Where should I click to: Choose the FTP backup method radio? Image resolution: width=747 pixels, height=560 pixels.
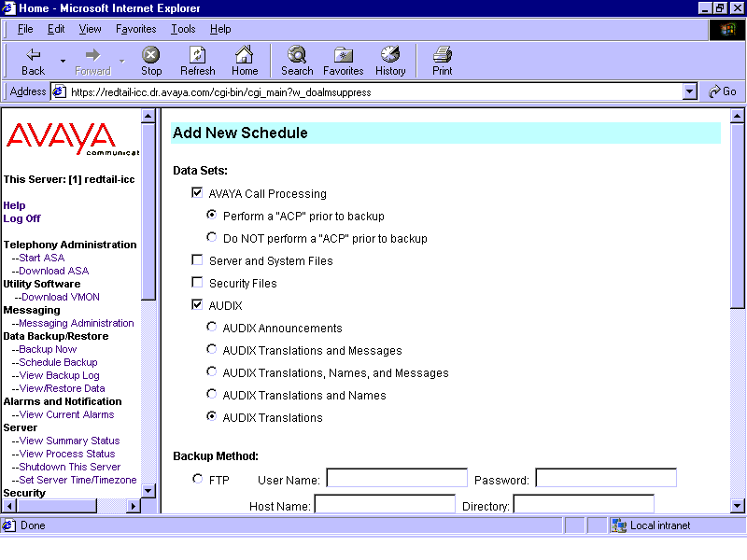pos(197,479)
